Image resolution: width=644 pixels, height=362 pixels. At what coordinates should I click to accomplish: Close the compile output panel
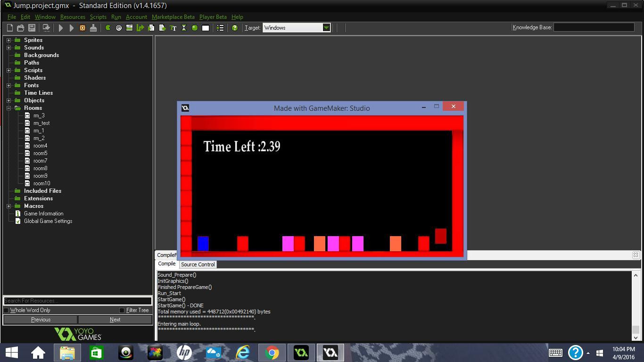(x=636, y=255)
